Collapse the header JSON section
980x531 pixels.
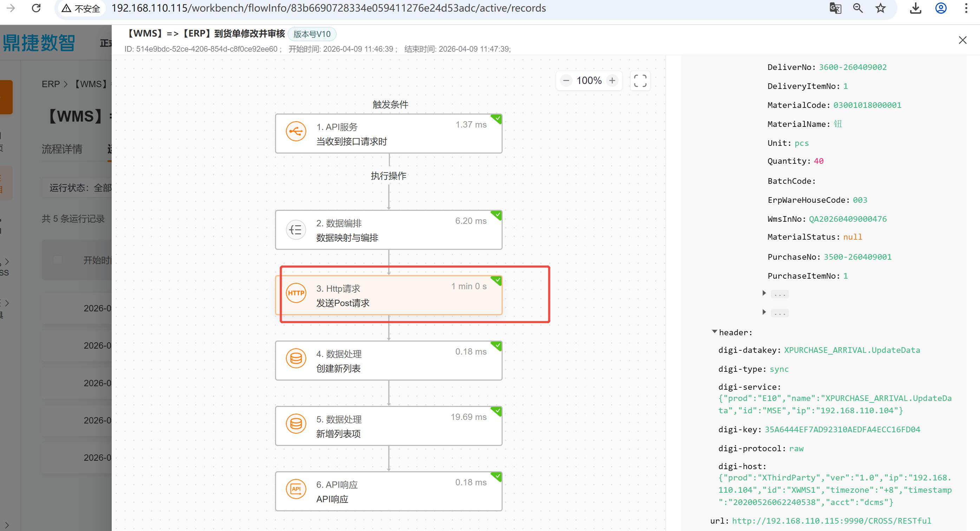[x=714, y=332]
